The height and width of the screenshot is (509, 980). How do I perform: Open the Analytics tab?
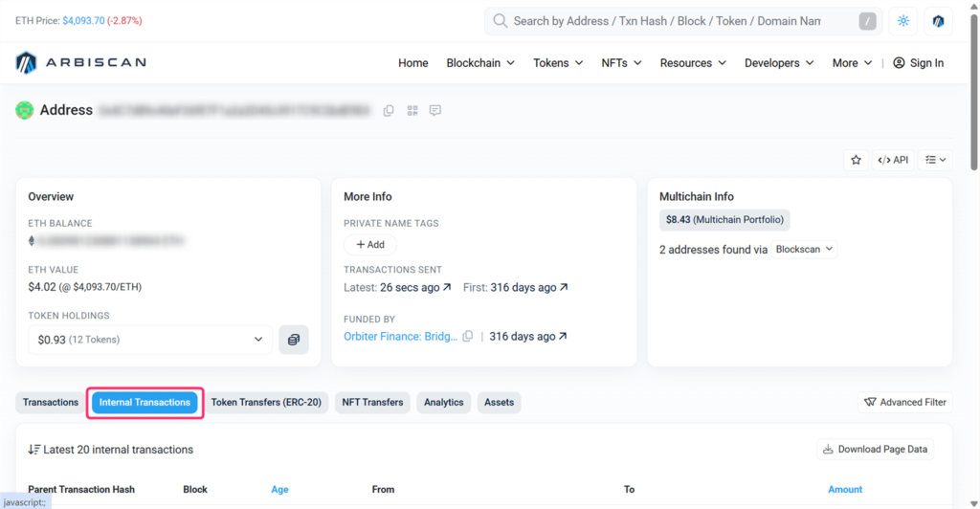pyautogui.click(x=444, y=403)
